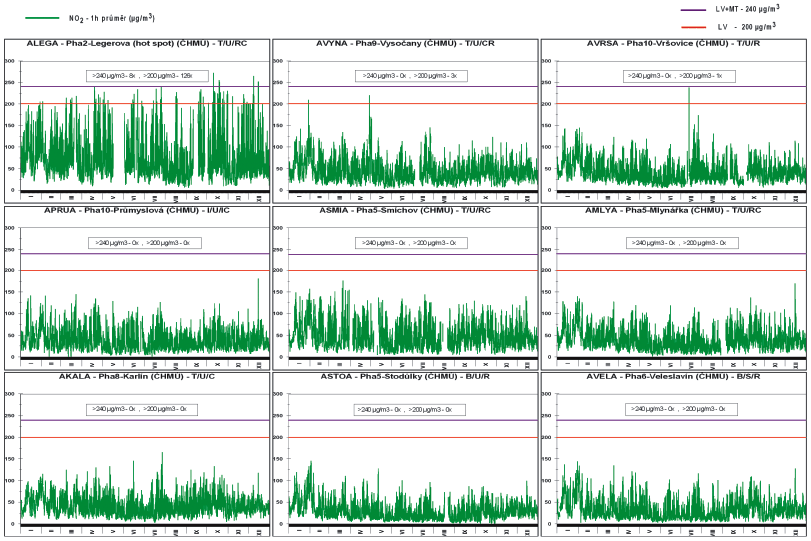Image resolution: width=811 pixels, height=541 pixels.
Task: Click the ASMIA Pha5-Smíchov chart title
Action: (x=405, y=211)
